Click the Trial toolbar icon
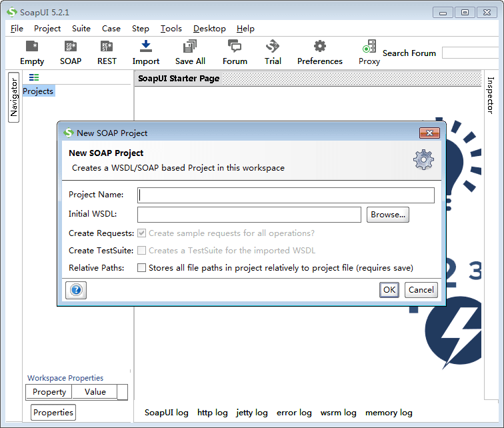The width and height of the screenshot is (504, 428). [273, 47]
